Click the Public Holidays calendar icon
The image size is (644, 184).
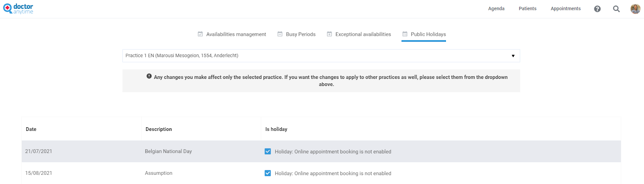tap(405, 34)
